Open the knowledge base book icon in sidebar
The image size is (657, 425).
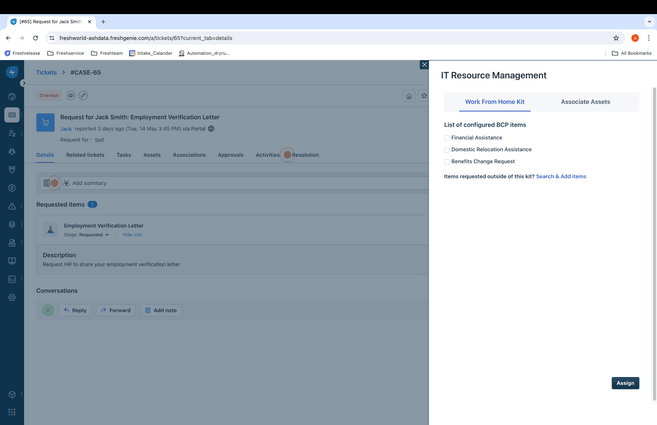(x=12, y=261)
